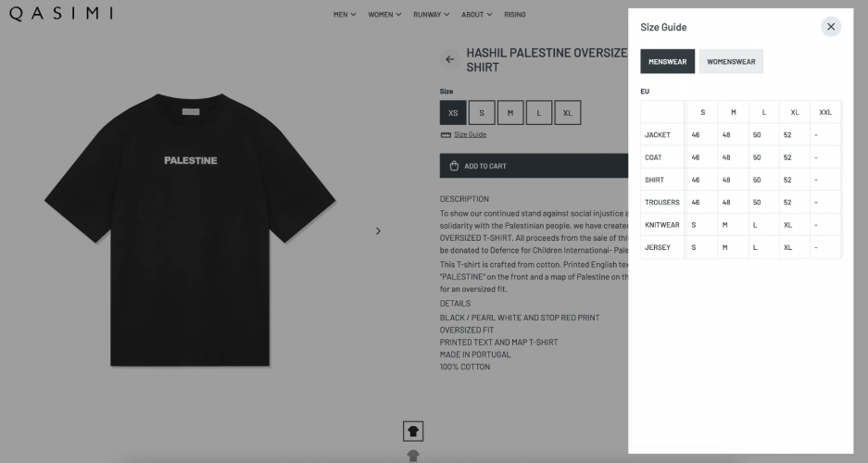Click the shopping bag icon in cart button
The width and height of the screenshot is (868, 463).
[454, 167]
